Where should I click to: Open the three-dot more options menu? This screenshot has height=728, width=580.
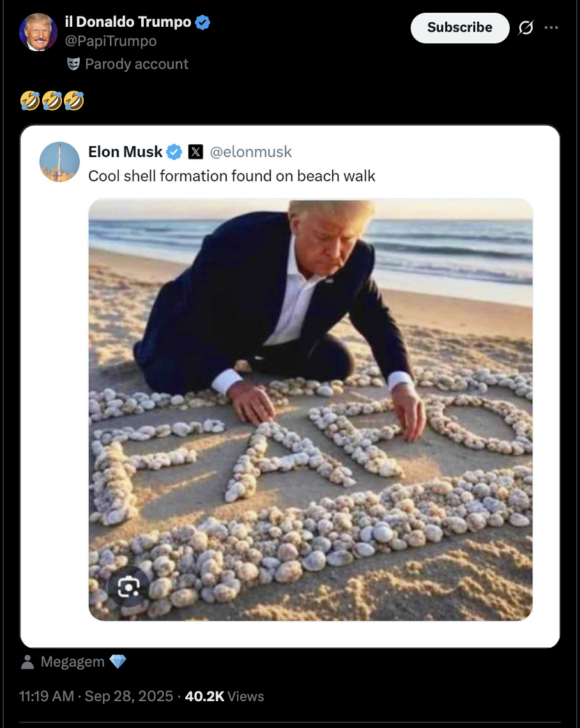point(551,27)
